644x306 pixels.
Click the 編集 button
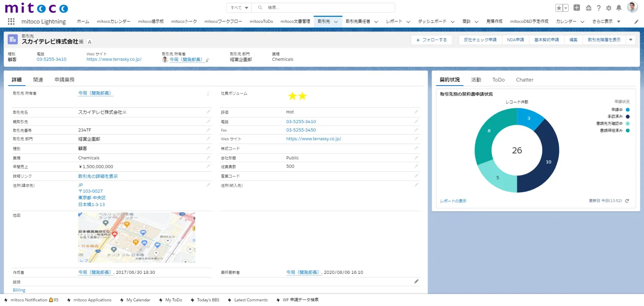573,40
